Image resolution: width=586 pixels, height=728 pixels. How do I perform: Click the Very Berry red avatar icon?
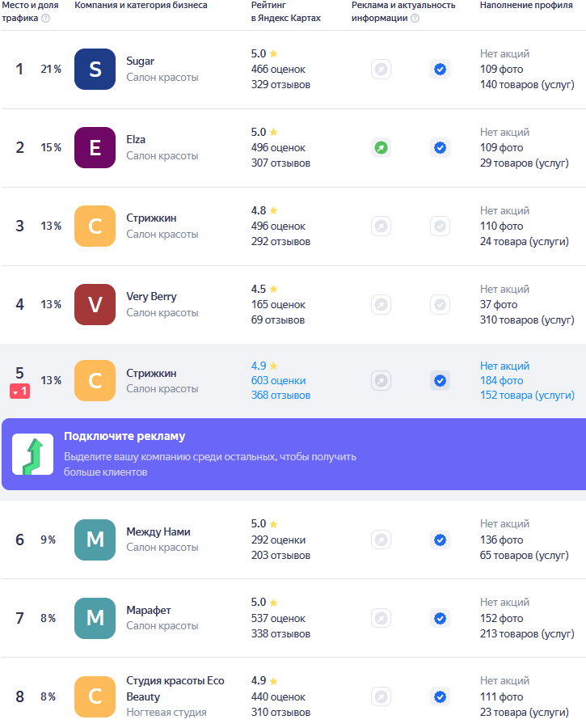click(x=95, y=305)
